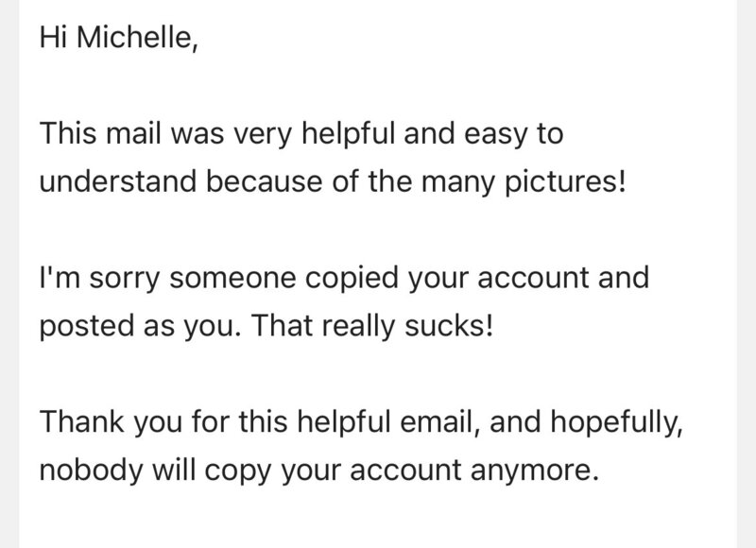Image resolution: width=756 pixels, height=548 pixels.
Task: Click the word hopefully, in last paragraph
Action: coord(616,422)
